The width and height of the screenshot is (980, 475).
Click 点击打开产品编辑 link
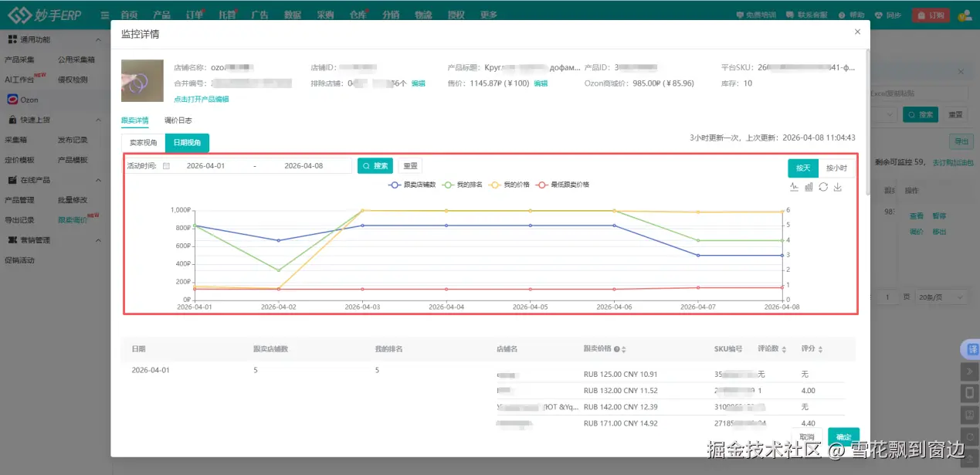pyautogui.click(x=201, y=99)
